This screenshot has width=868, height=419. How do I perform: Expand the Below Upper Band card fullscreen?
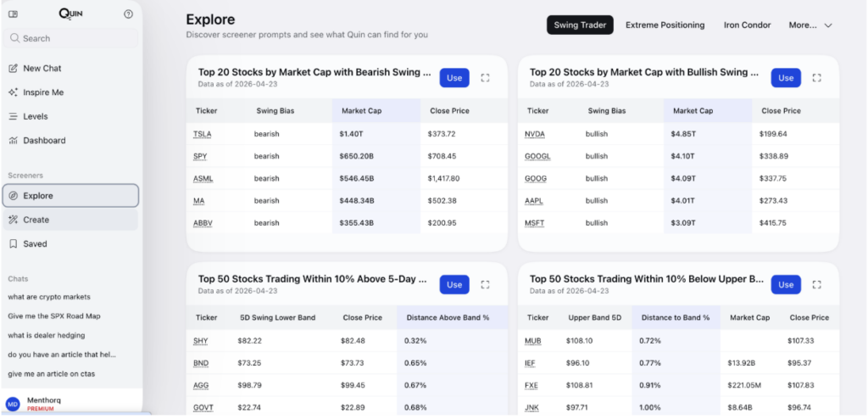816,285
